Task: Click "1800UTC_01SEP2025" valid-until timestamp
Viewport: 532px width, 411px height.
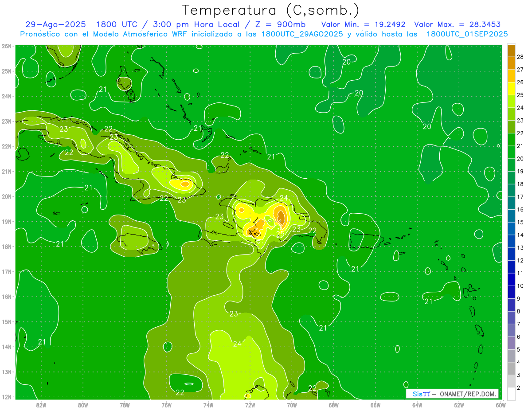Action: click(467, 34)
